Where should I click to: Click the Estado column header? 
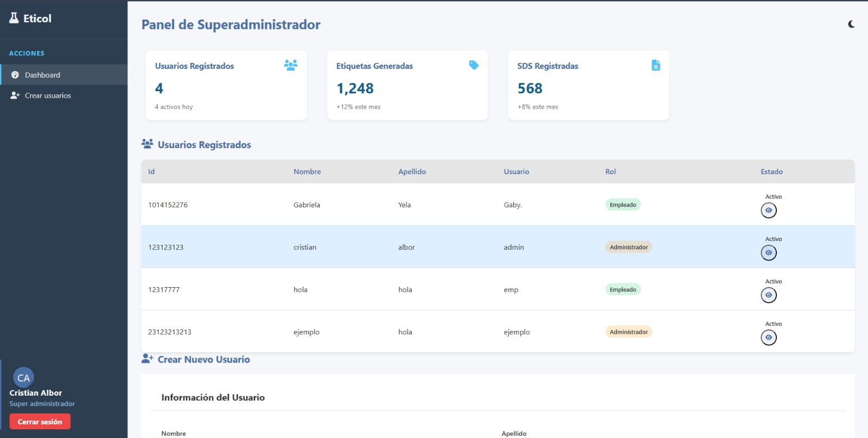(771, 172)
